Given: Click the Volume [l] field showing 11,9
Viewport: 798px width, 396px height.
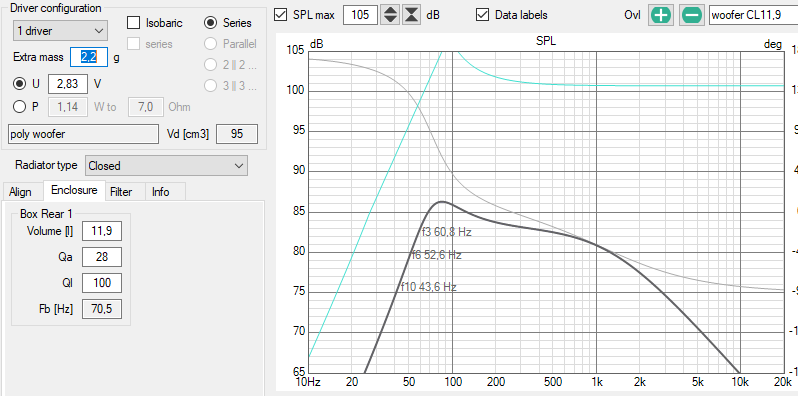Looking at the screenshot, I should (102, 231).
